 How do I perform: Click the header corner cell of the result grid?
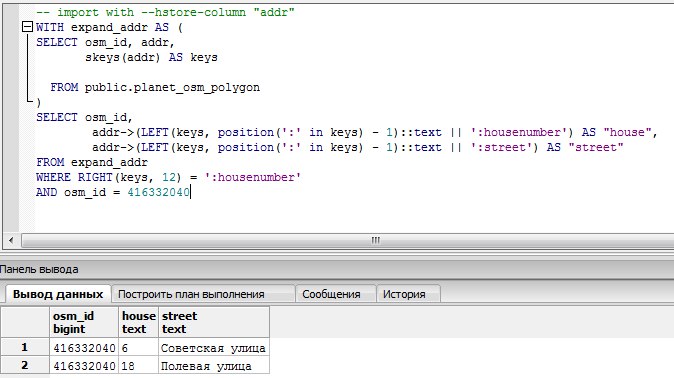point(25,322)
